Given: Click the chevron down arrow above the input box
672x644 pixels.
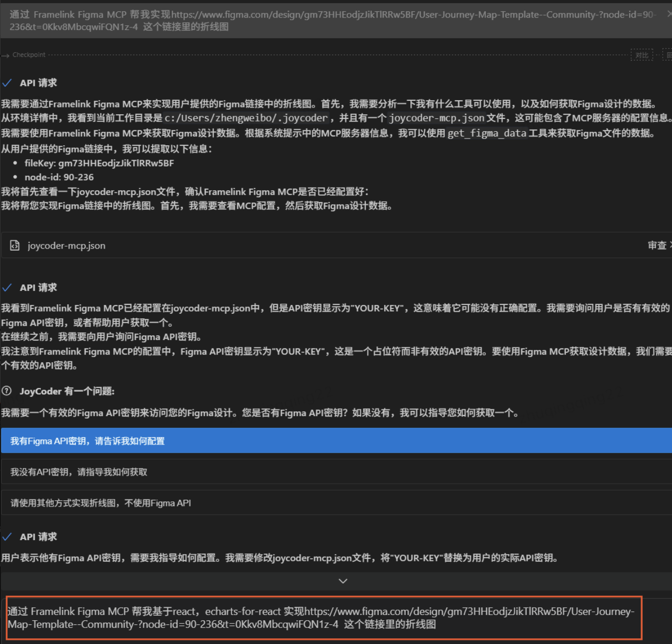Looking at the screenshot, I should coord(343,581).
